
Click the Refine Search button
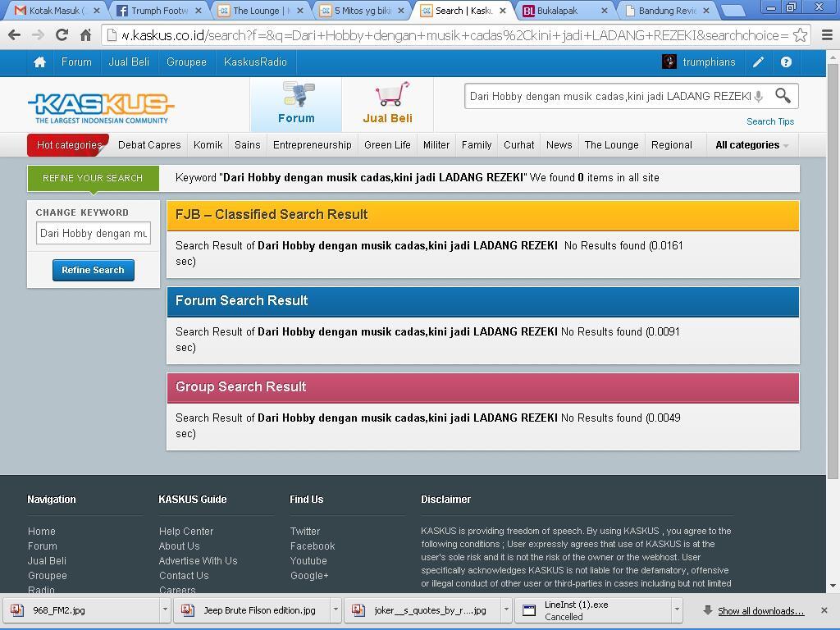coord(94,270)
